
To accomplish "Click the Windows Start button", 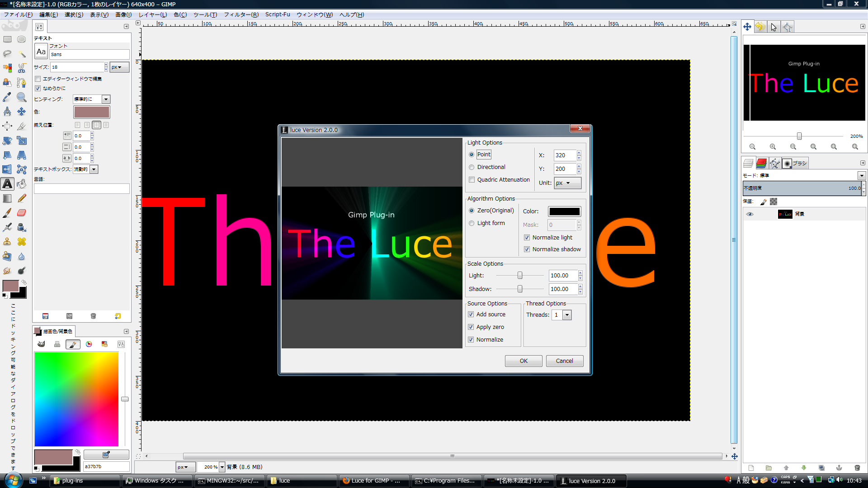I will tap(13, 480).
